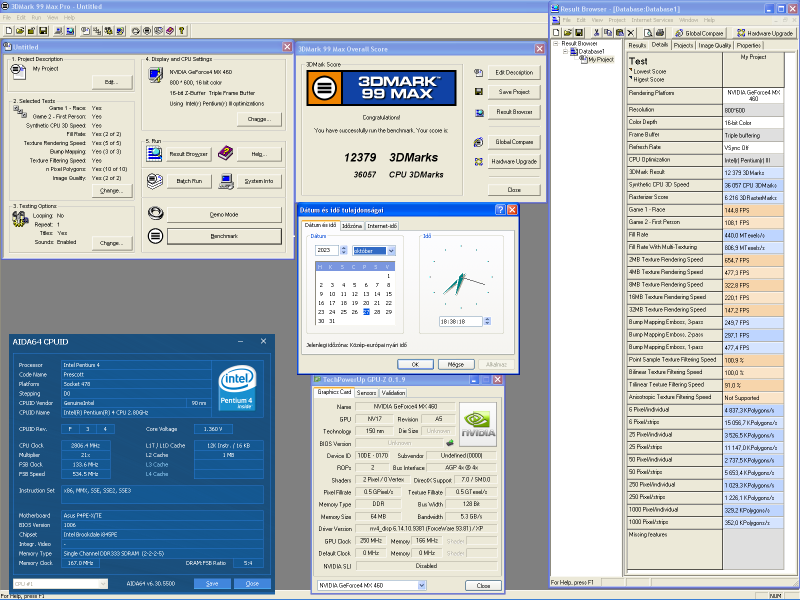Click the round icon beside Benchmark button

(156, 236)
